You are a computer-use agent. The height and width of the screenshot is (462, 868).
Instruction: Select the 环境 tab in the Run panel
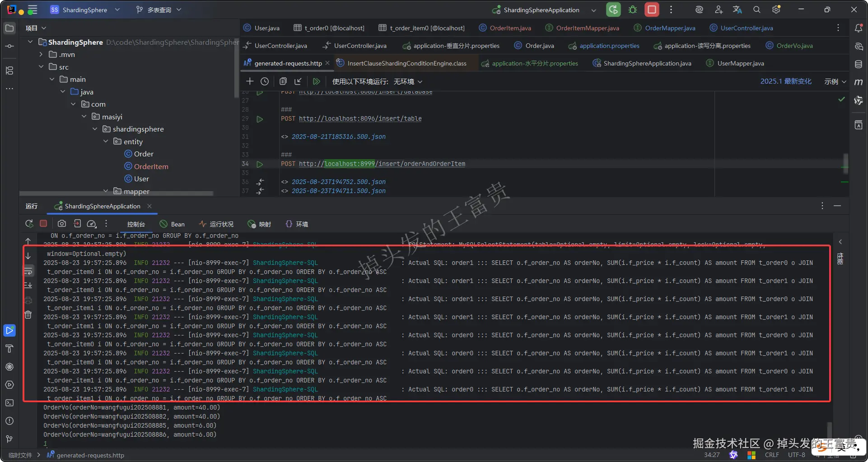click(x=297, y=224)
